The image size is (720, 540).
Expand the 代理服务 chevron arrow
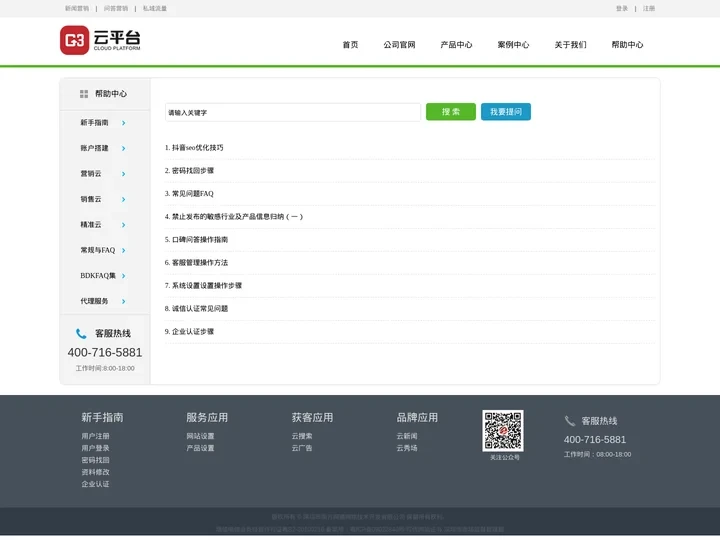coord(124,301)
